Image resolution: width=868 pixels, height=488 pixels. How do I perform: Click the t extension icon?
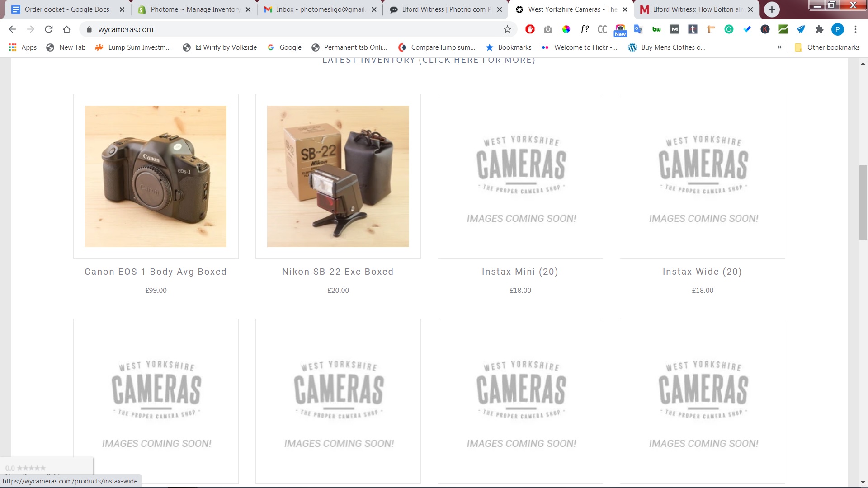(693, 29)
